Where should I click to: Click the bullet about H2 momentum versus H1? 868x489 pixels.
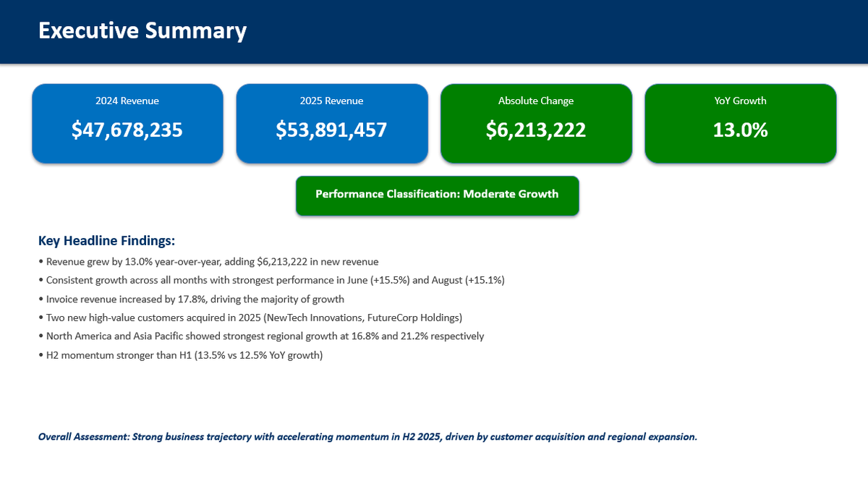pos(181,355)
